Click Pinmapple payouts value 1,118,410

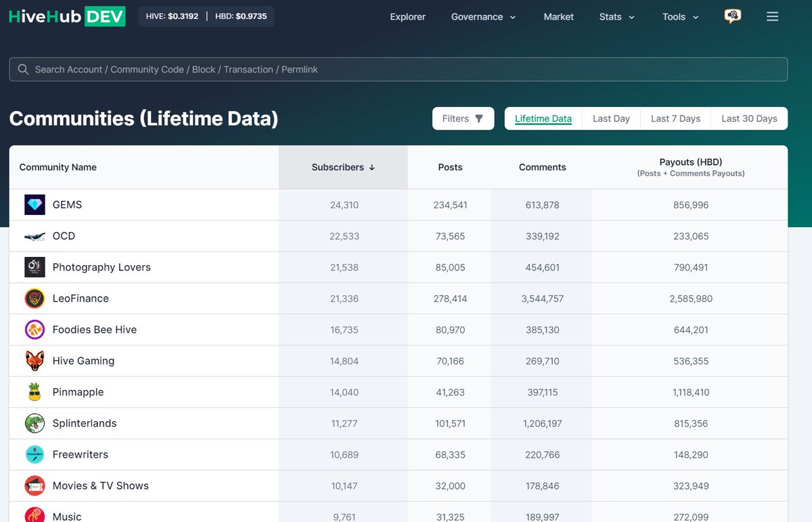pyautogui.click(x=691, y=391)
